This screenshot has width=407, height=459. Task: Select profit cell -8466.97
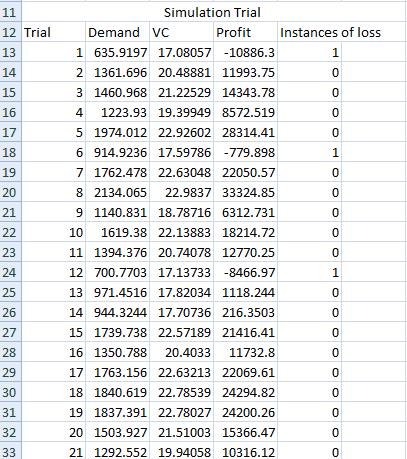pyautogui.click(x=245, y=272)
